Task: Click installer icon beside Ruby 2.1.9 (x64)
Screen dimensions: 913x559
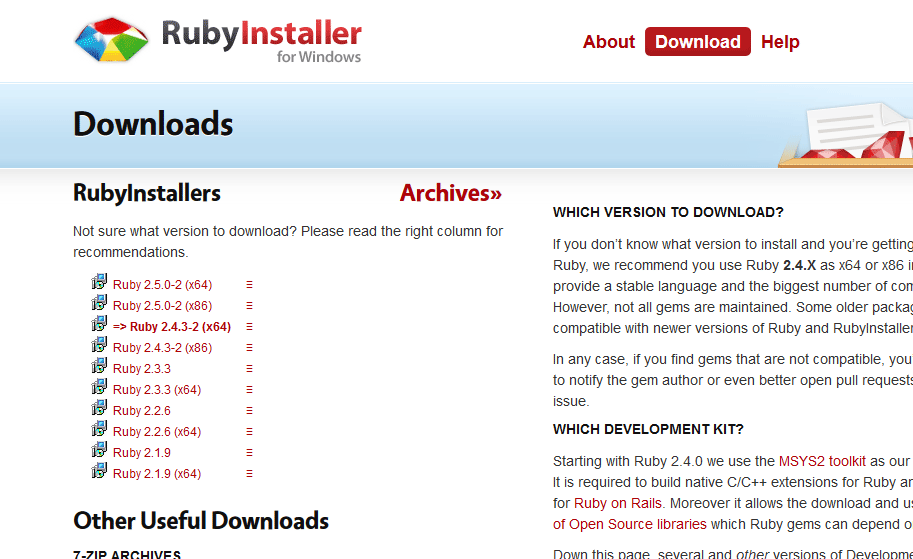Action: click(x=99, y=470)
